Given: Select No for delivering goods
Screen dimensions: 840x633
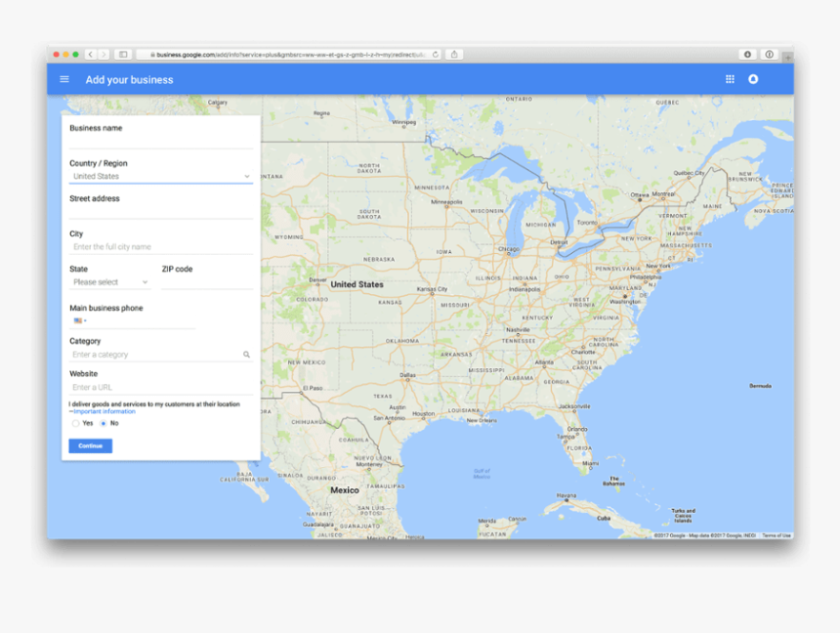Looking at the screenshot, I should tap(104, 423).
